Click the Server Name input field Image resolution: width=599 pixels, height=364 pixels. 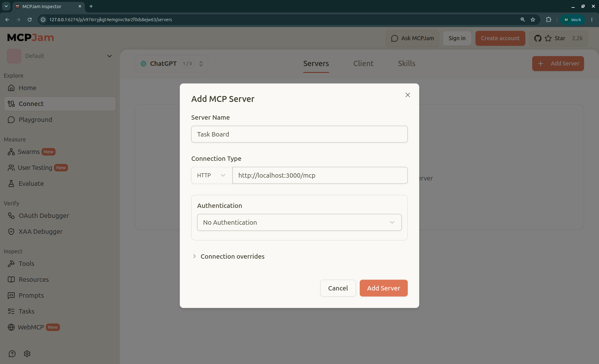299,134
